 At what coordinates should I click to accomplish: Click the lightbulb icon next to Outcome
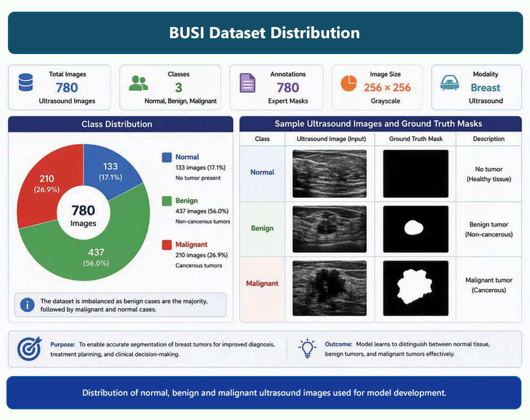[x=307, y=348]
